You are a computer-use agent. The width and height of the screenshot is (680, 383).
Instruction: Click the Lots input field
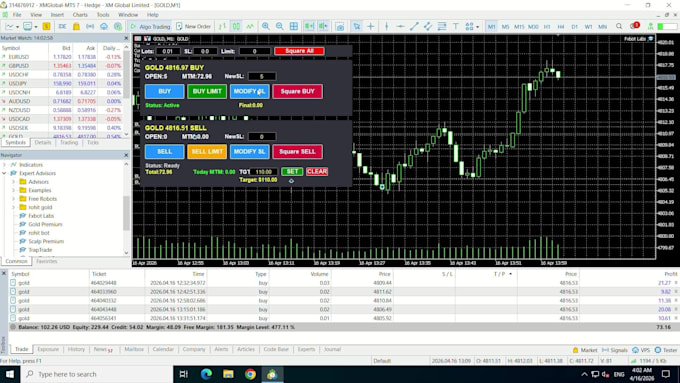point(168,51)
